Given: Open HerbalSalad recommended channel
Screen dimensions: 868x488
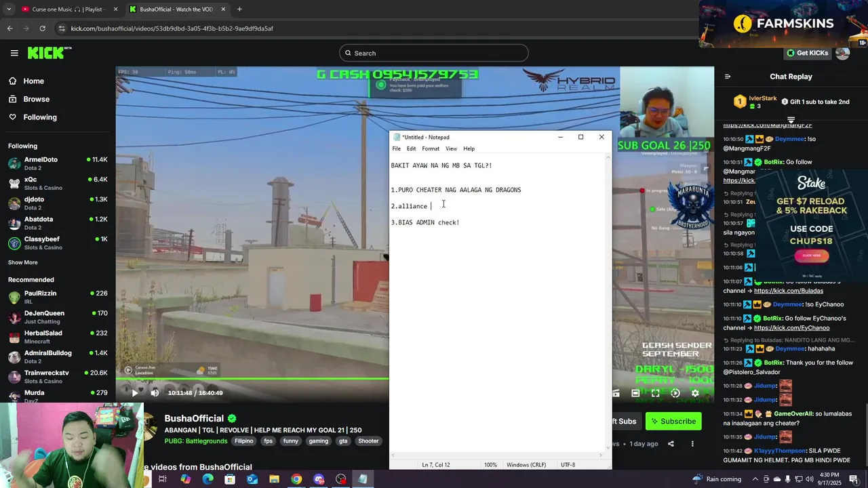Looking at the screenshot, I should point(58,337).
